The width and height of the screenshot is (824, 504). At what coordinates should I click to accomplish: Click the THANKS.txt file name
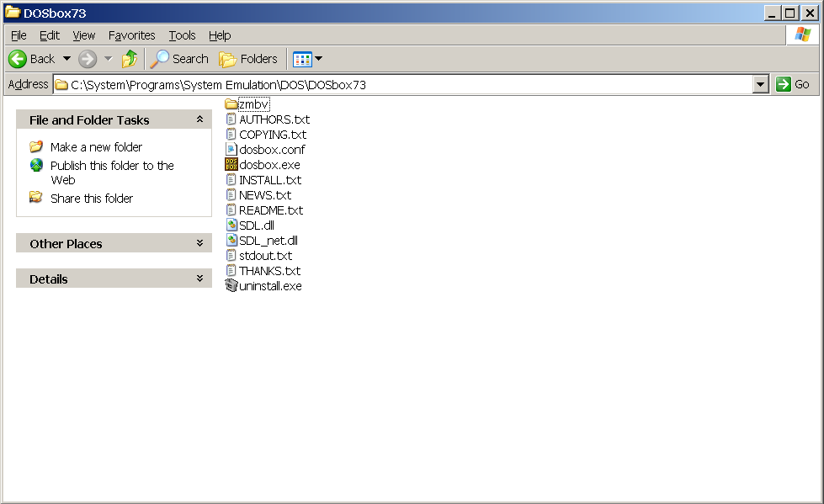point(270,271)
